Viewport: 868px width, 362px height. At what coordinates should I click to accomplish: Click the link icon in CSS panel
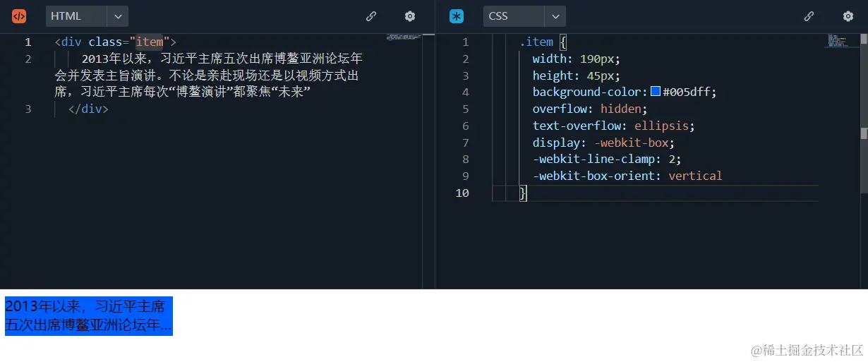pos(809,16)
